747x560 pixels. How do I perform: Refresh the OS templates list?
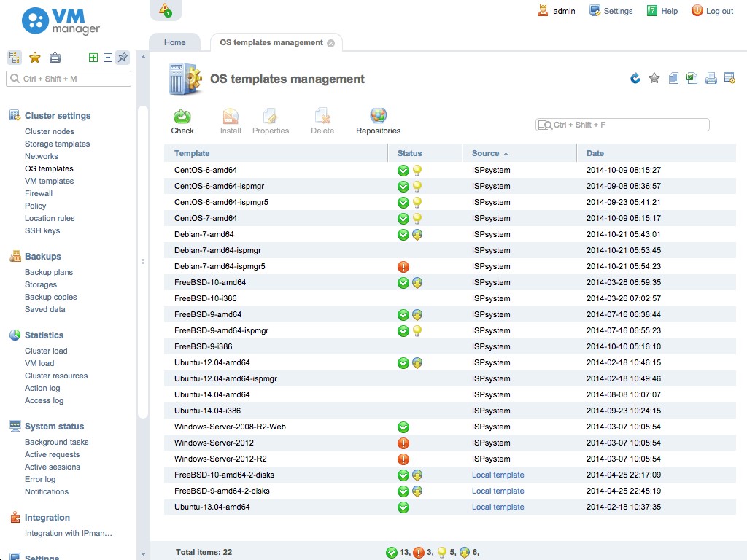coord(634,78)
